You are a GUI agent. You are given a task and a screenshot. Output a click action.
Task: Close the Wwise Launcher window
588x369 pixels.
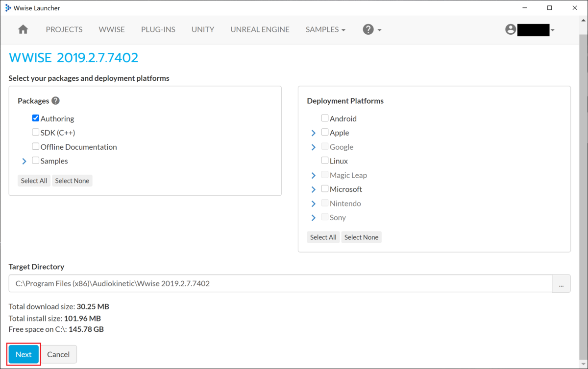pyautogui.click(x=575, y=8)
